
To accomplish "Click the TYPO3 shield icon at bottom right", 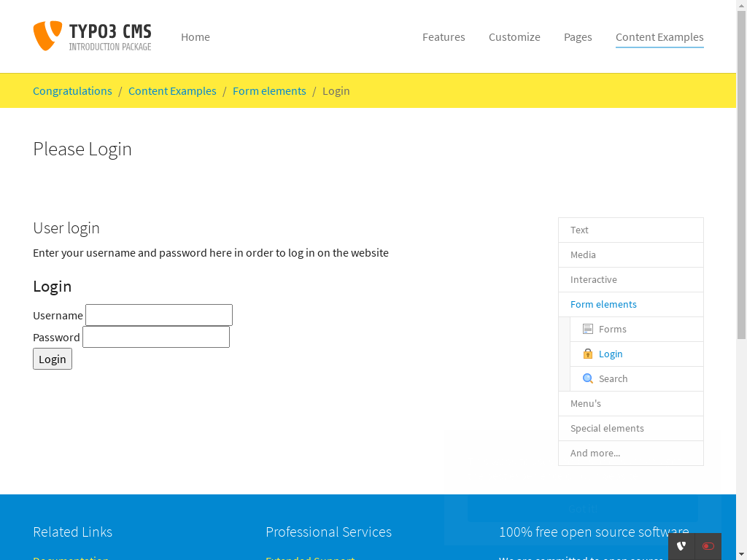I will pos(681,546).
